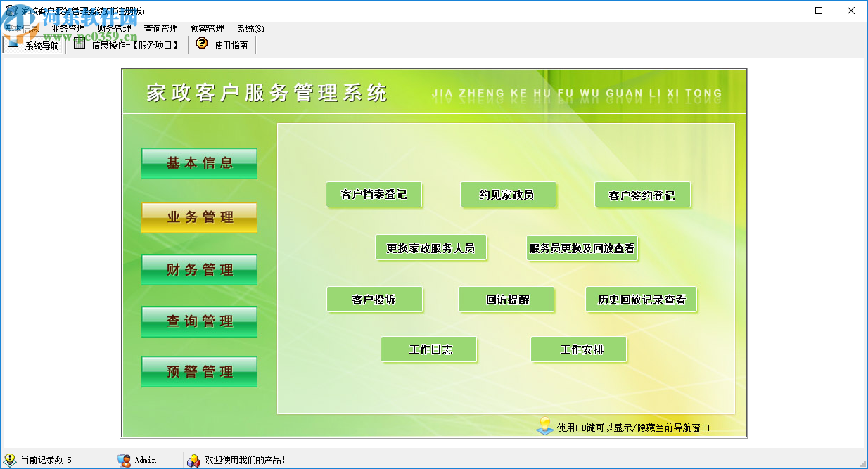Screen dimensions: 868x469
Task: Open 客户档案登记
Action: pyautogui.click(x=374, y=195)
